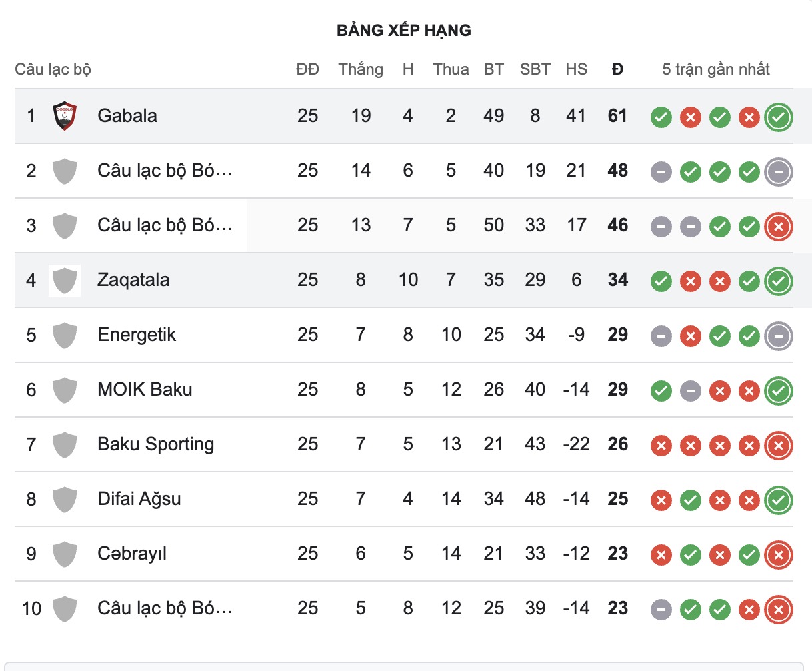Click the Gabala club crest icon
Viewport: 812px width, 671px height.
click(65, 115)
